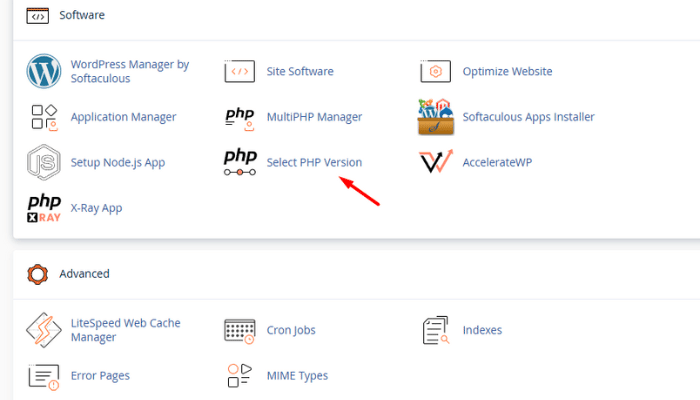Click the Setup Node.js App hexagon icon
This screenshot has width=700, height=400.
(x=43, y=162)
